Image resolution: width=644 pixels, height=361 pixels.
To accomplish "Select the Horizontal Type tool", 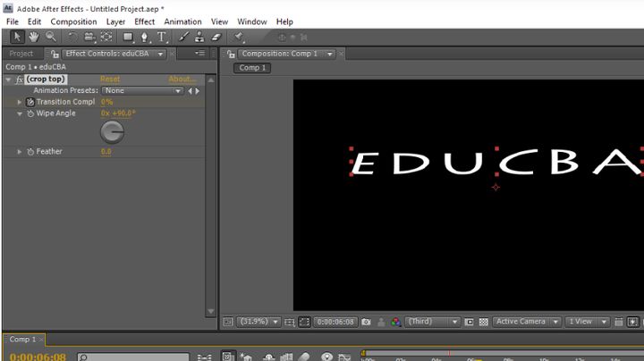I will 162,38.
